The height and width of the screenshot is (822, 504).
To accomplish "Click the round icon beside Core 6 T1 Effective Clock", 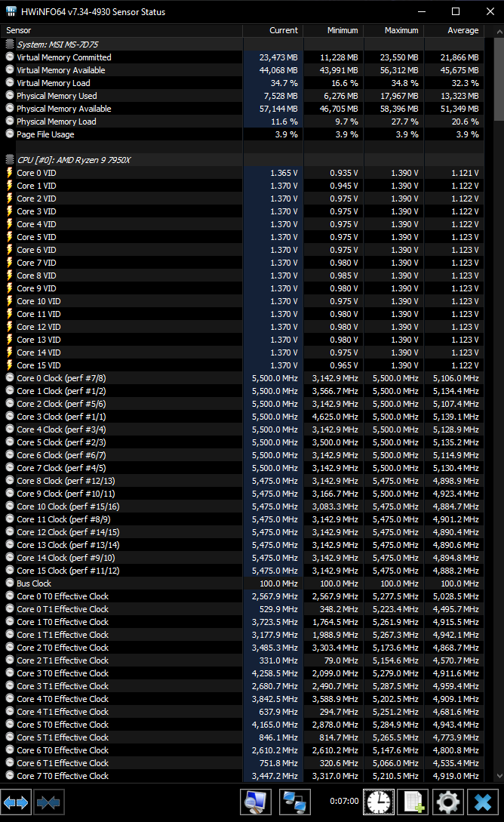I will 9,762.
